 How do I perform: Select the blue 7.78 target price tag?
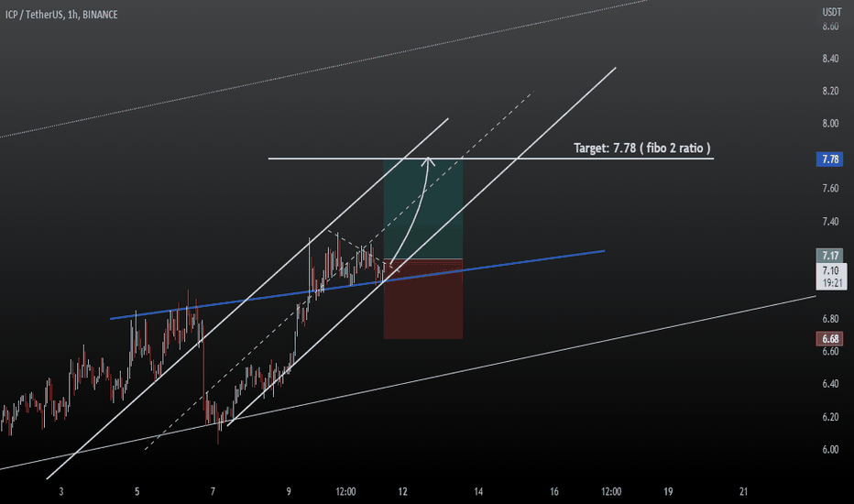click(829, 159)
